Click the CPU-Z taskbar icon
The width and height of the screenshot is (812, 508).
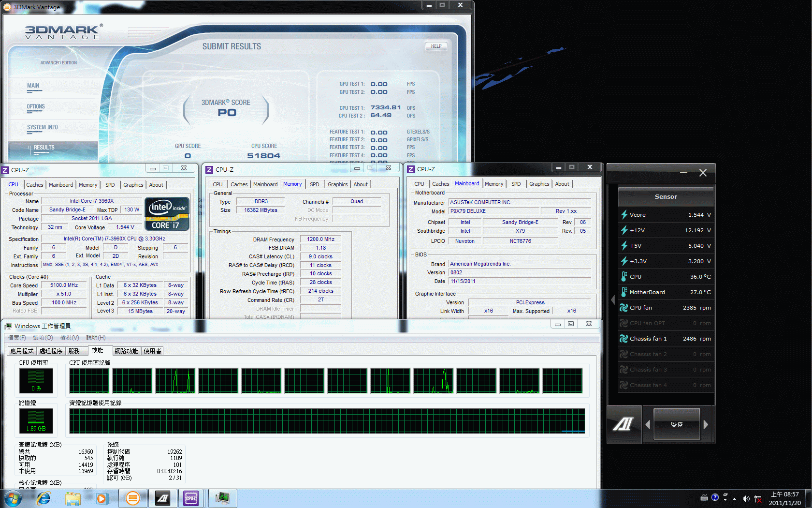(191, 498)
